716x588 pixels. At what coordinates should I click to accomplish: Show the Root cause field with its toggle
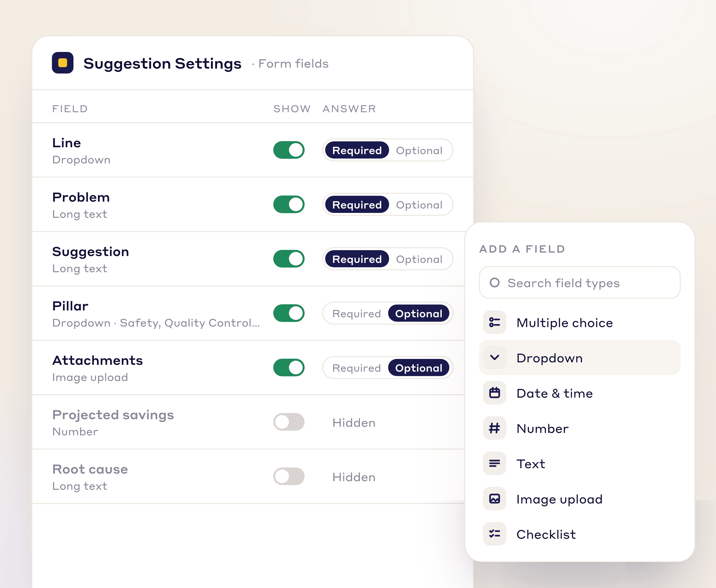[x=289, y=476]
